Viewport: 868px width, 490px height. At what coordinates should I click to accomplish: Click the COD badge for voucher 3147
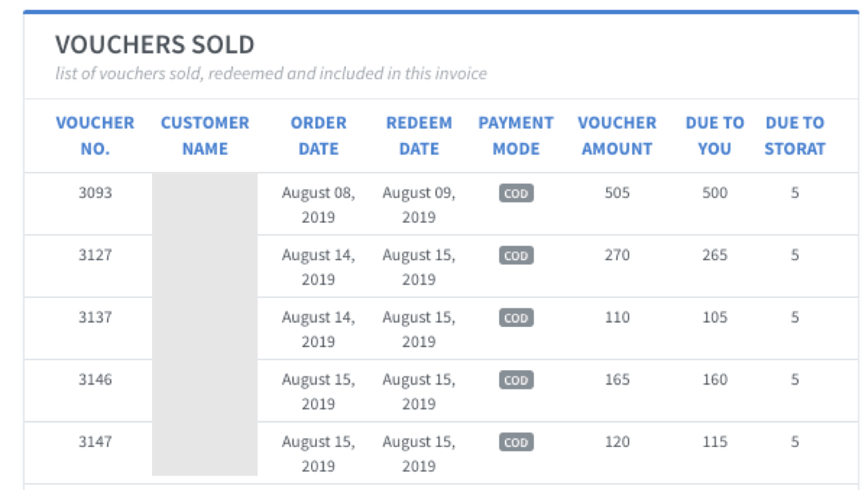[x=516, y=443]
